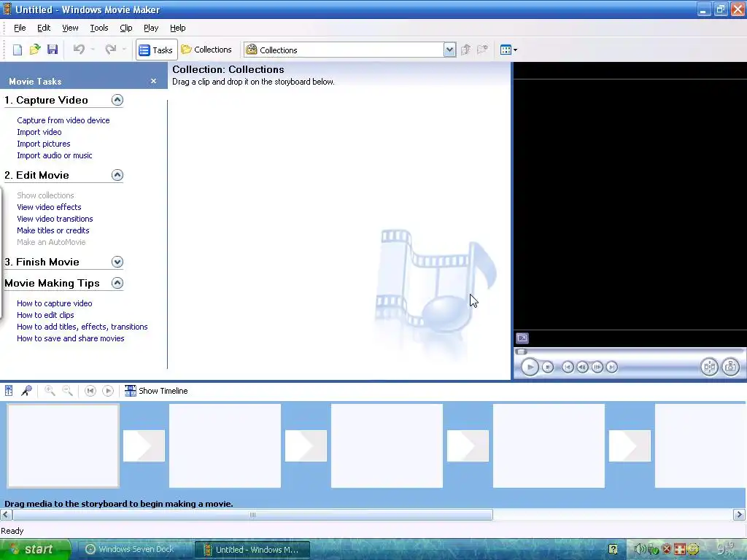
Task: Play the preview monitor
Action: pyautogui.click(x=530, y=367)
